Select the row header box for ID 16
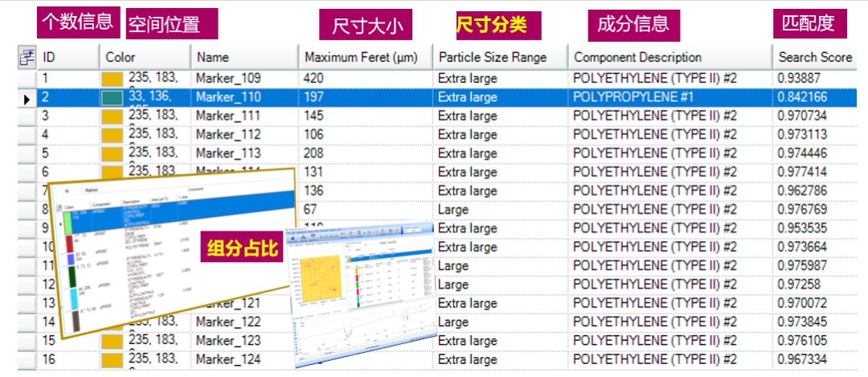 pyautogui.click(x=27, y=360)
